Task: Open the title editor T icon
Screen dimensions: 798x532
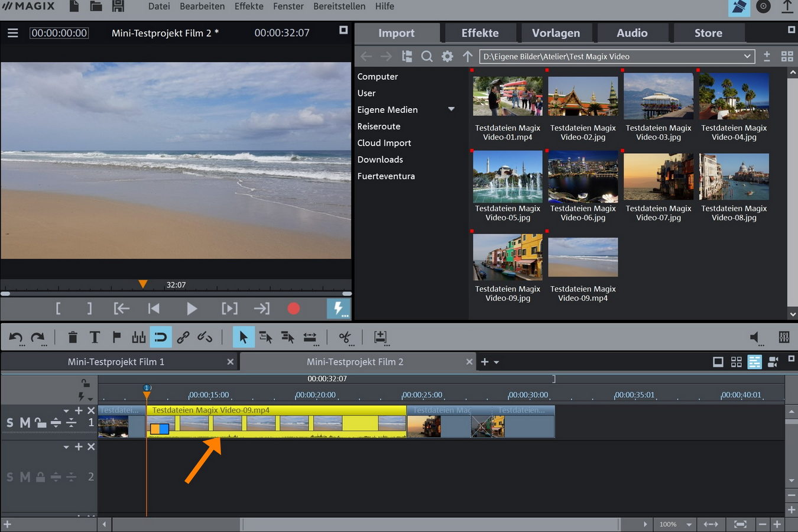Action: 95,338
